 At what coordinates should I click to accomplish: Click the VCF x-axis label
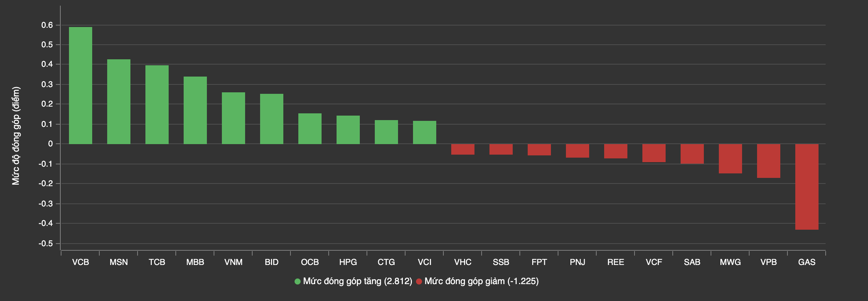[x=654, y=262]
